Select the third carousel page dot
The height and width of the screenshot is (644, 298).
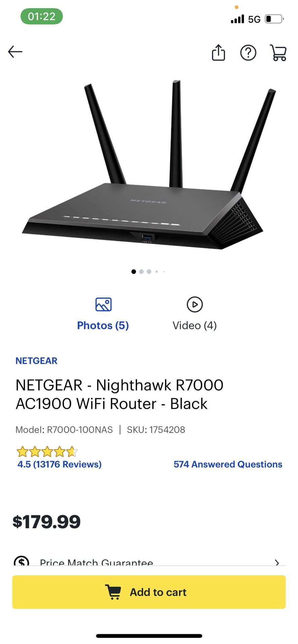[149, 272]
